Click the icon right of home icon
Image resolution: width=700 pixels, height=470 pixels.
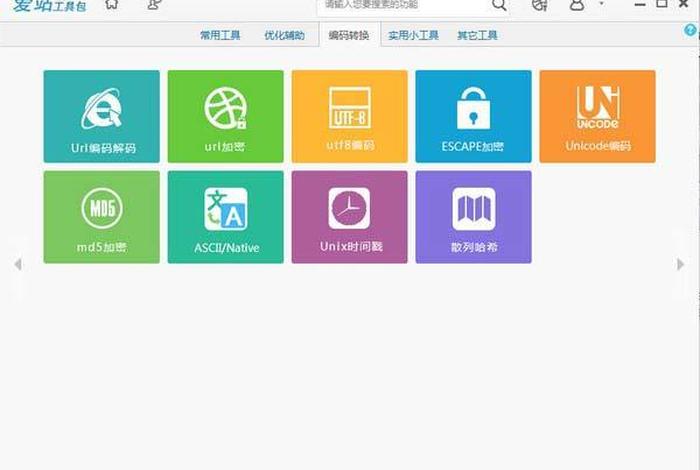154,4
